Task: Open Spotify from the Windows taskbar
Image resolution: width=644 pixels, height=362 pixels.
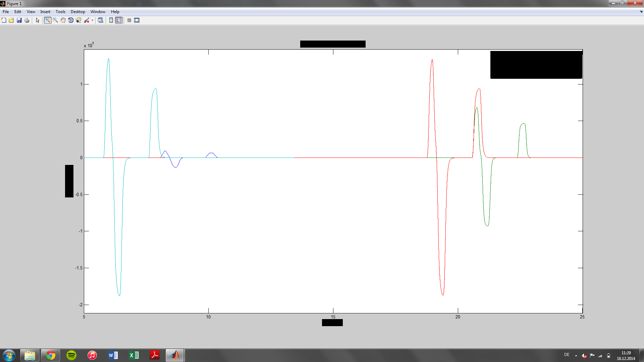Action: (71, 355)
